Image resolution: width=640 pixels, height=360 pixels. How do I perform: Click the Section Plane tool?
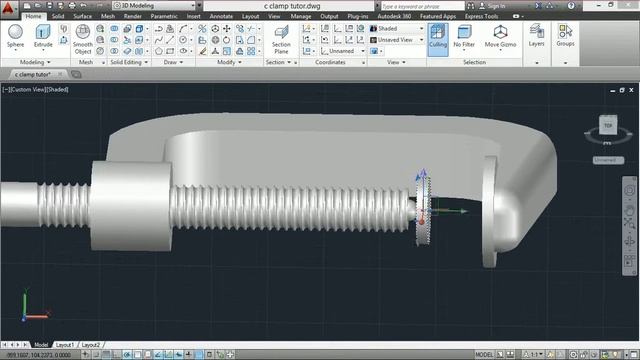pos(281,40)
